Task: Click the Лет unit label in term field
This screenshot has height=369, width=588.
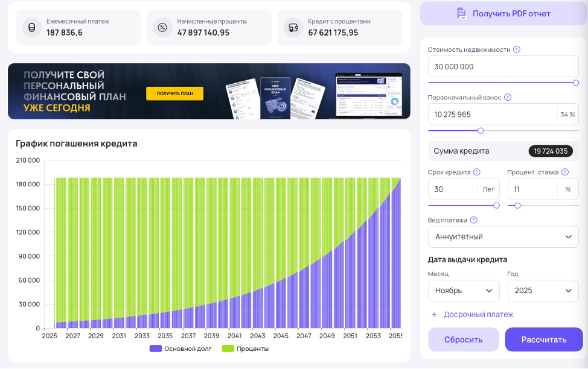Action: pos(488,189)
